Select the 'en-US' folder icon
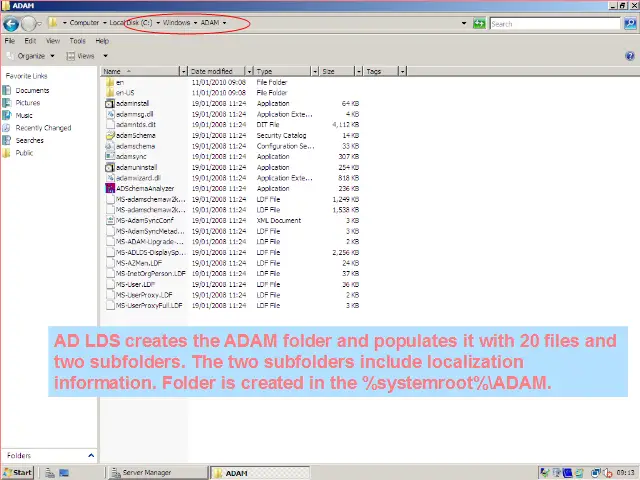This screenshot has width=640, height=480. (110, 93)
